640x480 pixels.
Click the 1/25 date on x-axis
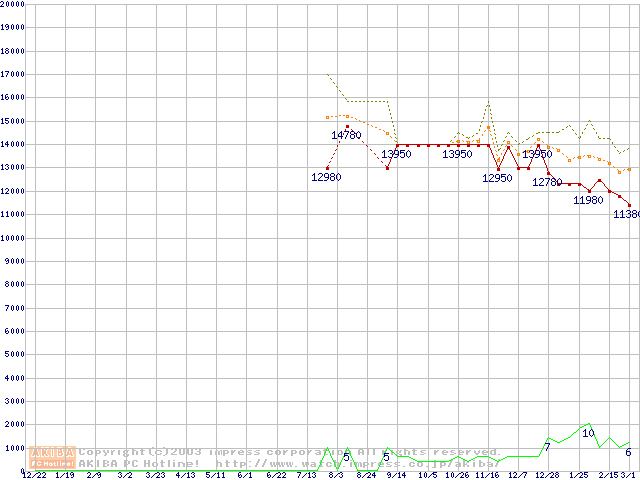coord(578,475)
